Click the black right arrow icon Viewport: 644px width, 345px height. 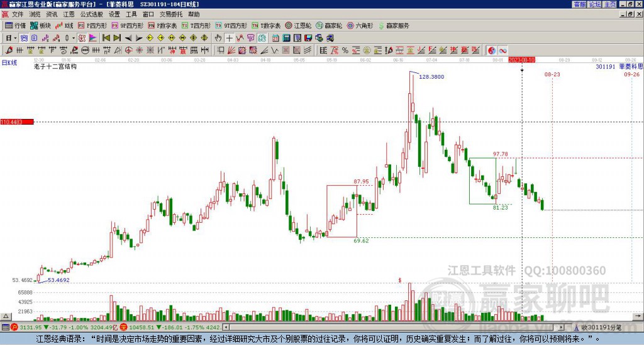point(139,38)
